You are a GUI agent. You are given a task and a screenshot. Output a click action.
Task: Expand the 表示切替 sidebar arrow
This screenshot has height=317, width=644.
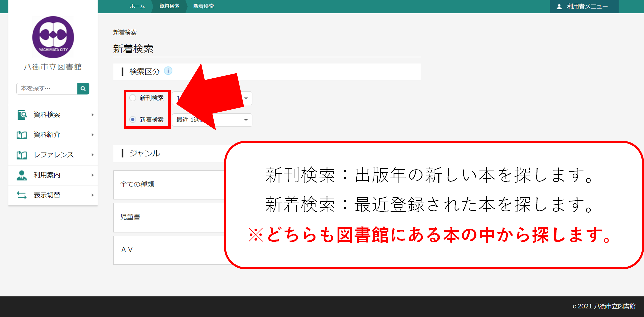92,195
